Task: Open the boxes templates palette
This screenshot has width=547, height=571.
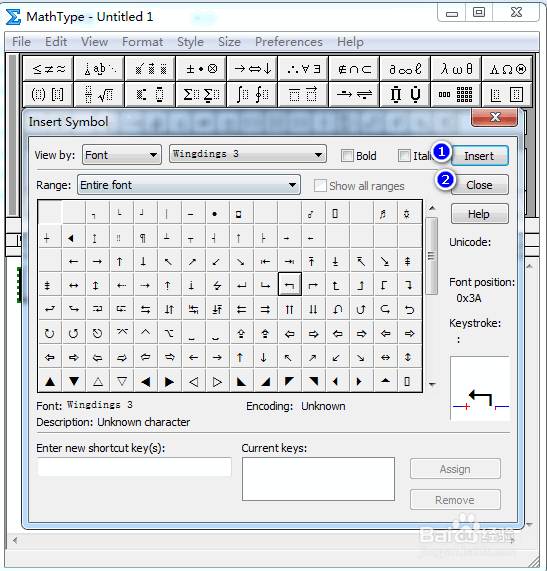Action: click(507, 94)
